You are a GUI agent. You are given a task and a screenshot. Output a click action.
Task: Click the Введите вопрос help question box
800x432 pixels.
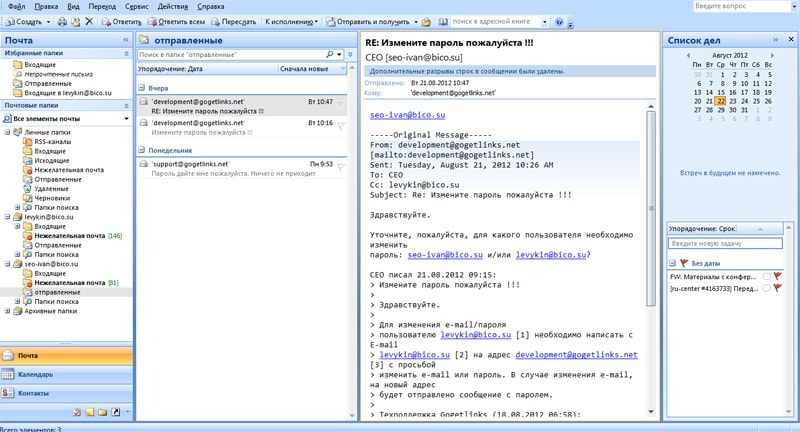(742, 6)
